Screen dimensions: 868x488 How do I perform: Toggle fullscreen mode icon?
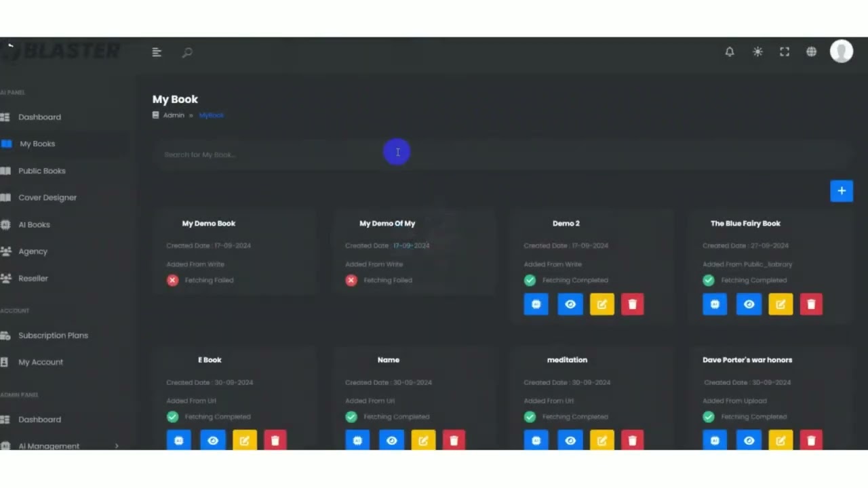click(x=785, y=52)
